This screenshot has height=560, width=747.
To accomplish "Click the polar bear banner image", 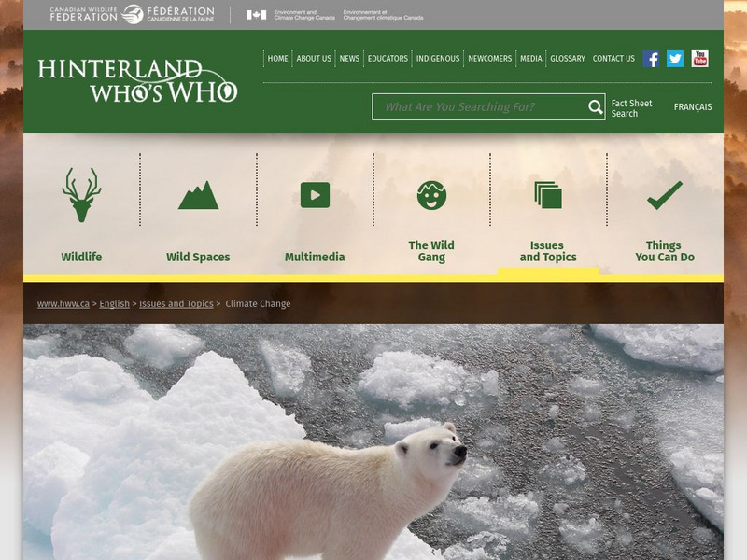I will (373, 441).
